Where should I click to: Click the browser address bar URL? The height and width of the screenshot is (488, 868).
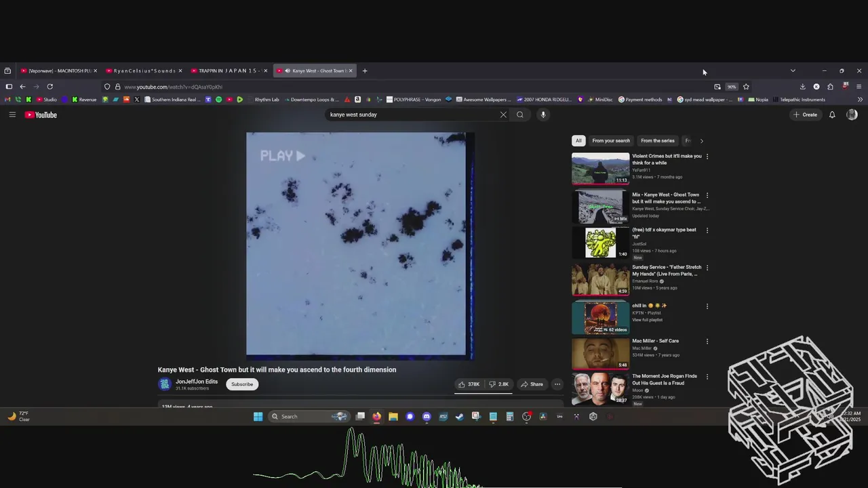click(173, 87)
